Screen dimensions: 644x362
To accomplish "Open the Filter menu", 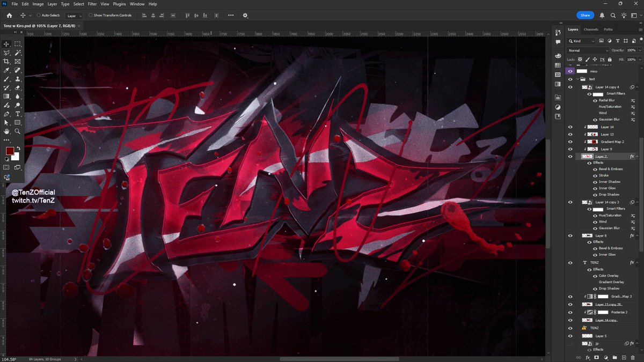I will pyautogui.click(x=92, y=4).
